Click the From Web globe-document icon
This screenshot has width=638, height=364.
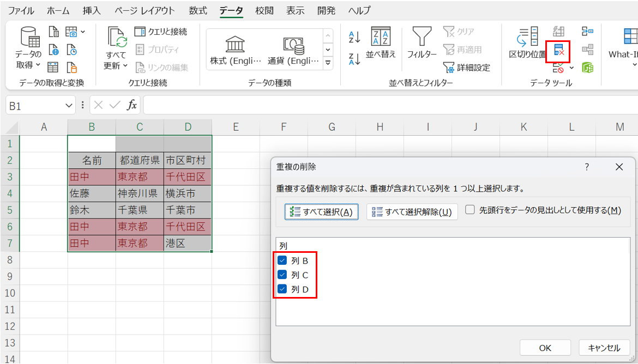tap(53, 50)
